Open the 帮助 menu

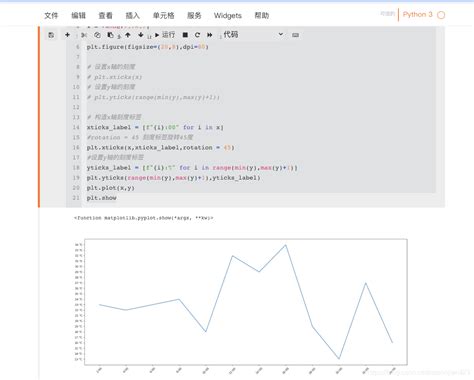pyautogui.click(x=262, y=16)
